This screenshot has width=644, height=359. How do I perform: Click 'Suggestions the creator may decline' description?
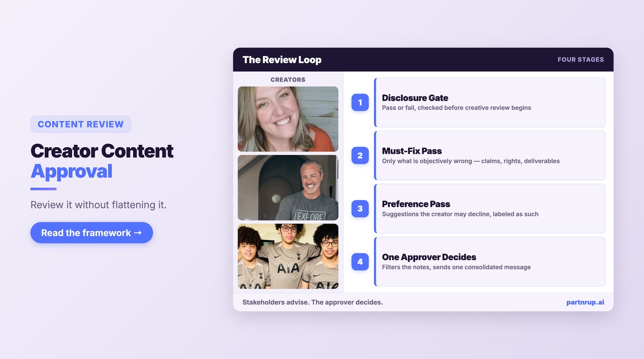click(x=460, y=214)
